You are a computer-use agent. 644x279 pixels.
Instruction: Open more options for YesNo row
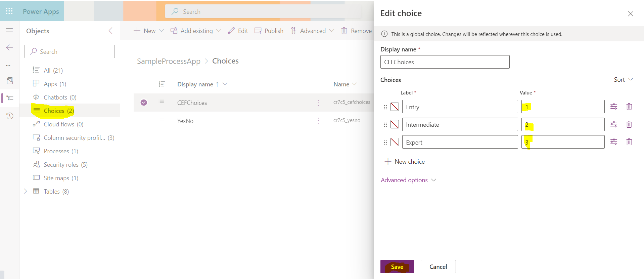point(318,121)
